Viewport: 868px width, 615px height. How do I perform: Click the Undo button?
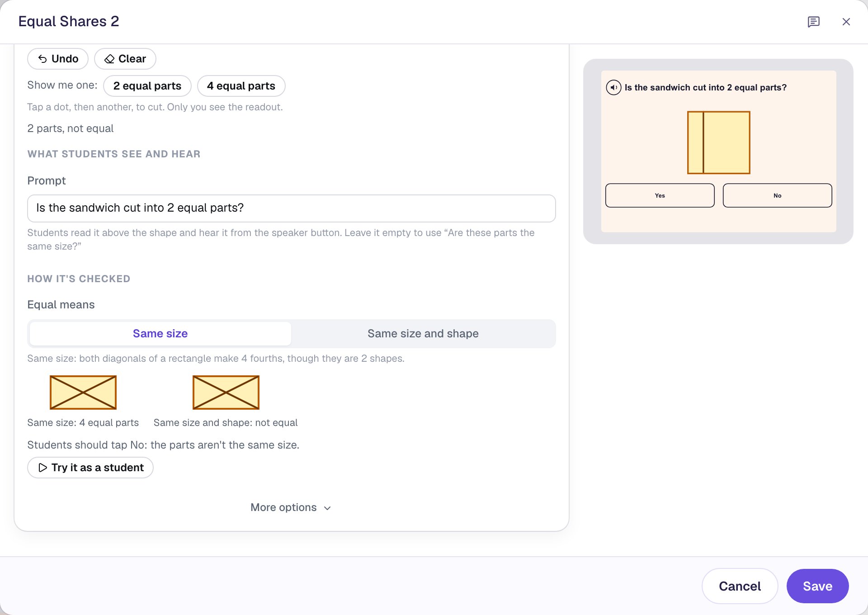[58, 59]
